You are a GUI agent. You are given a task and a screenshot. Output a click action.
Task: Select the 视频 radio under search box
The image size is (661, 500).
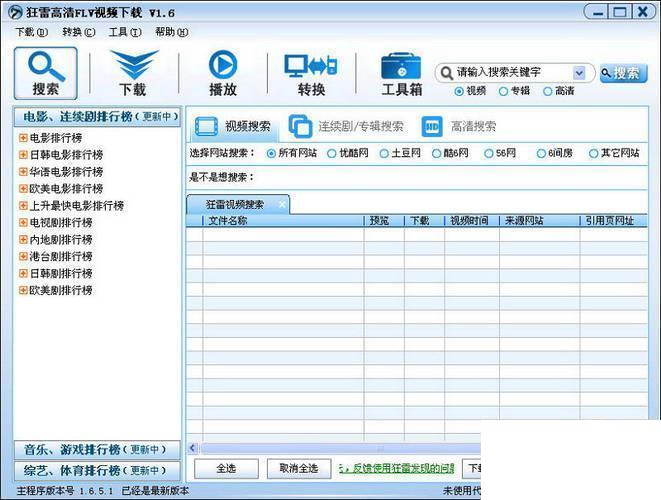pyautogui.click(x=459, y=91)
